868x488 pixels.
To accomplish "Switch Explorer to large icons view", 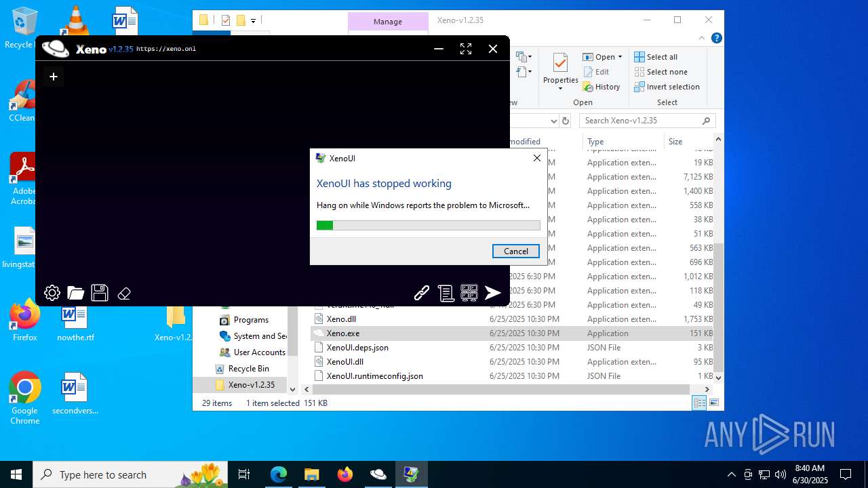I will click(713, 403).
